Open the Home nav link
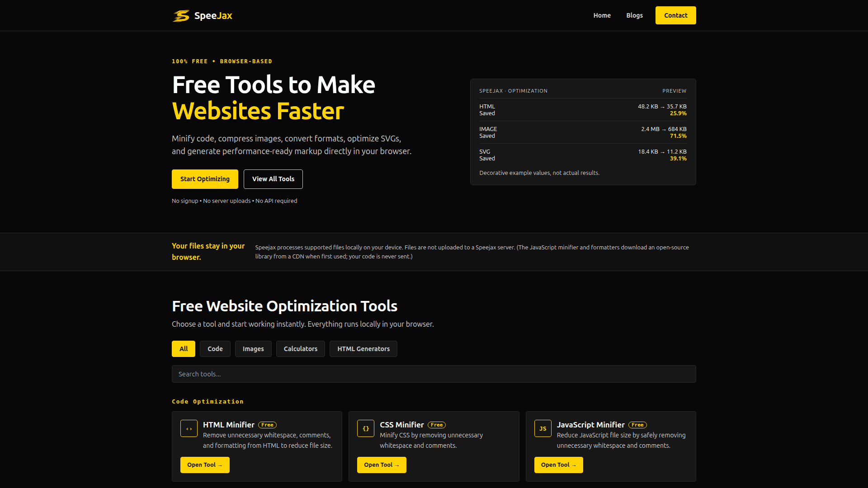Viewport: 868px width, 488px height. click(602, 15)
